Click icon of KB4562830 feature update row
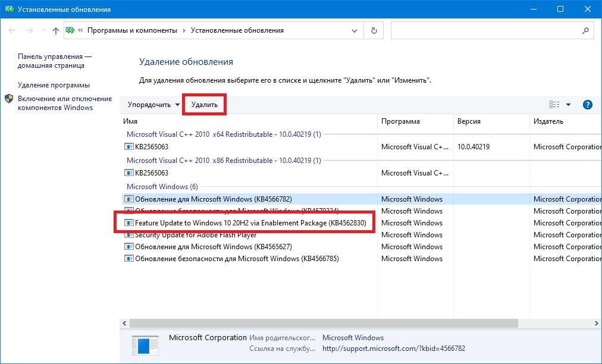This screenshot has height=364, width=602. [129, 222]
